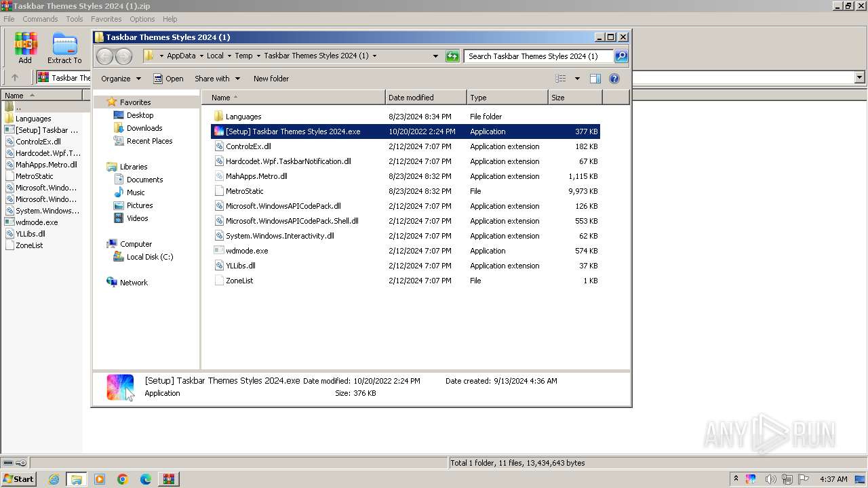Image resolution: width=868 pixels, height=488 pixels.
Task: Click the WinRAR up-one-level arrow
Action: pyautogui.click(x=15, y=77)
